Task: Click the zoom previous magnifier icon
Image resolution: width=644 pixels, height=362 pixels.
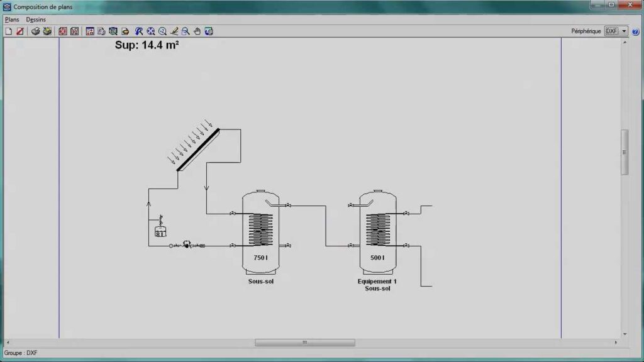Action: tap(163, 31)
